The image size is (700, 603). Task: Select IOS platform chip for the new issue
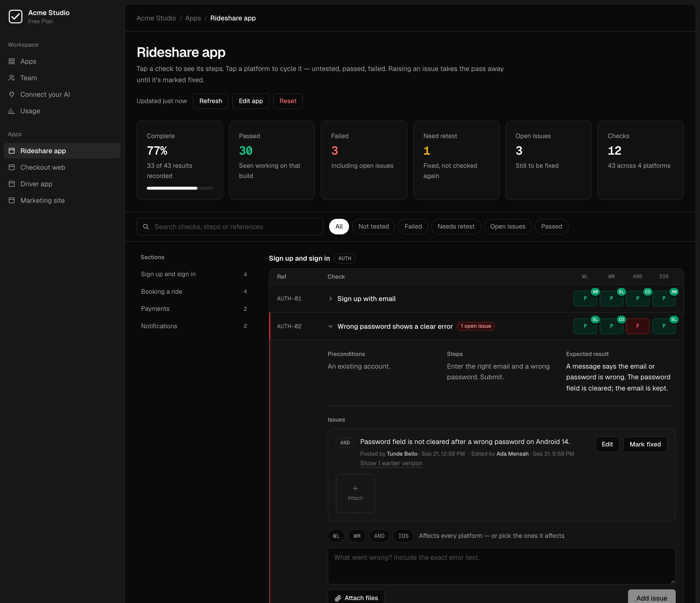pos(403,536)
